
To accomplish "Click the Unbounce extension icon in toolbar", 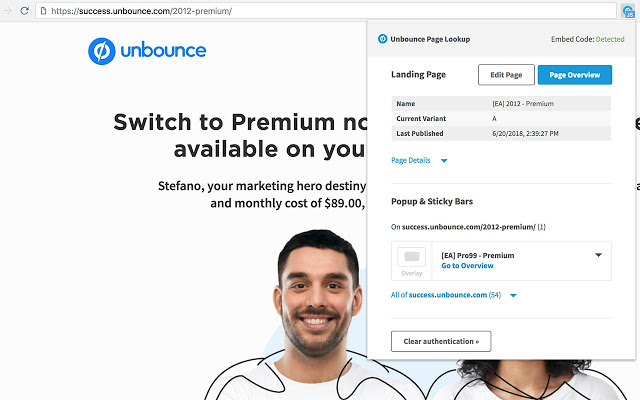I will (628, 11).
